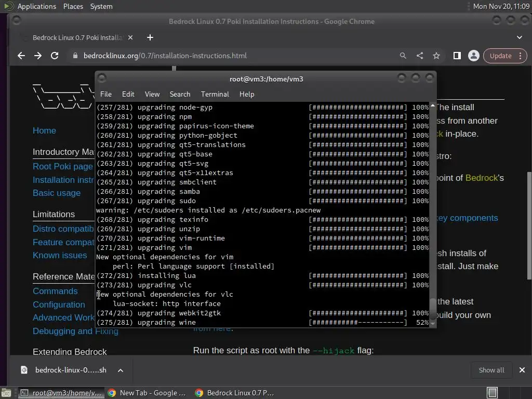Switch to root@vm3 terminal taskbar button
The height and width of the screenshot is (399, 532).
click(61, 393)
